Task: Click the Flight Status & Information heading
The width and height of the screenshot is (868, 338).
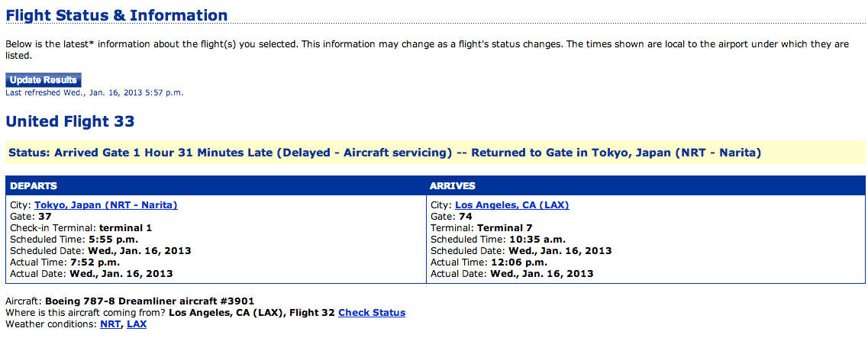Action: 117,15
